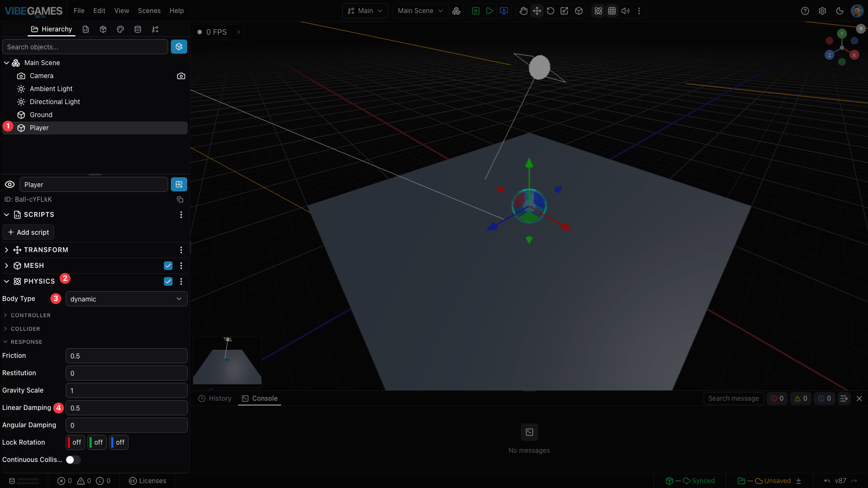Click the Synced status indicator
868x488 pixels.
[690, 481]
